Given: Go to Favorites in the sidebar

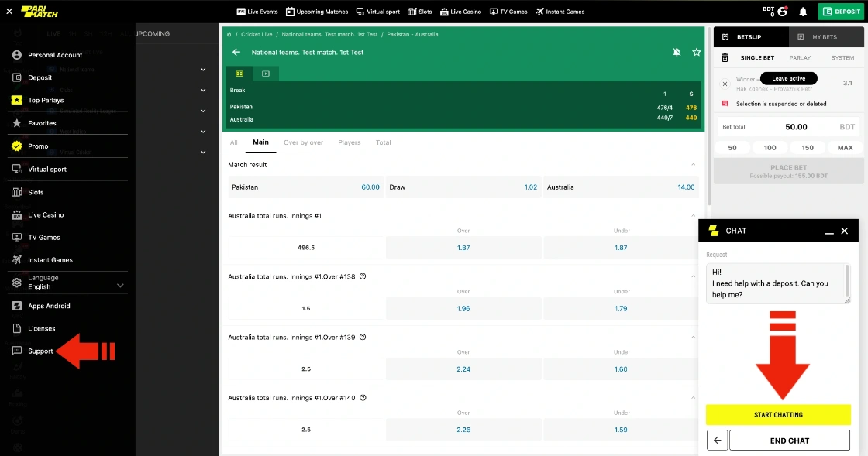Looking at the screenshot, I should [42, 123].
